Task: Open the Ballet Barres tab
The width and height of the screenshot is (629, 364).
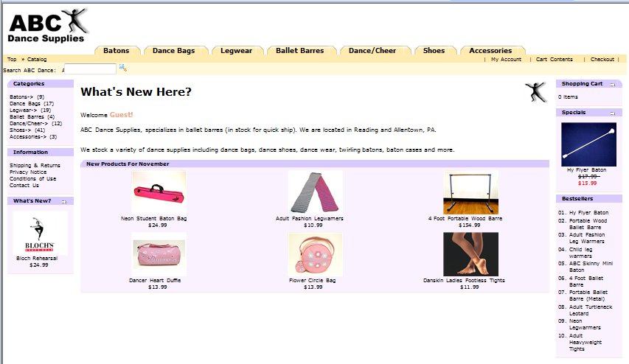Action: [x=299, y=51]
